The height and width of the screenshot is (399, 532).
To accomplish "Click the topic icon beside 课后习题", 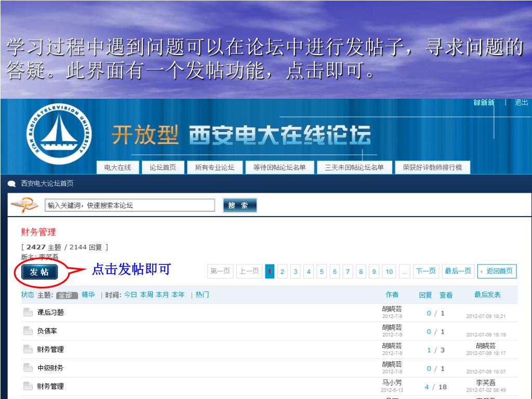I will 28,312.
